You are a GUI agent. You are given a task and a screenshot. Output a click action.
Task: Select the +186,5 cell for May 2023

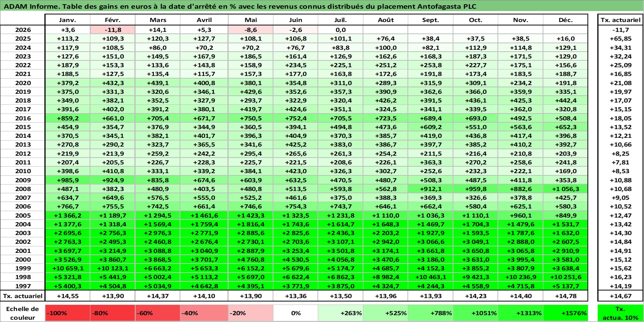point(251,56)
